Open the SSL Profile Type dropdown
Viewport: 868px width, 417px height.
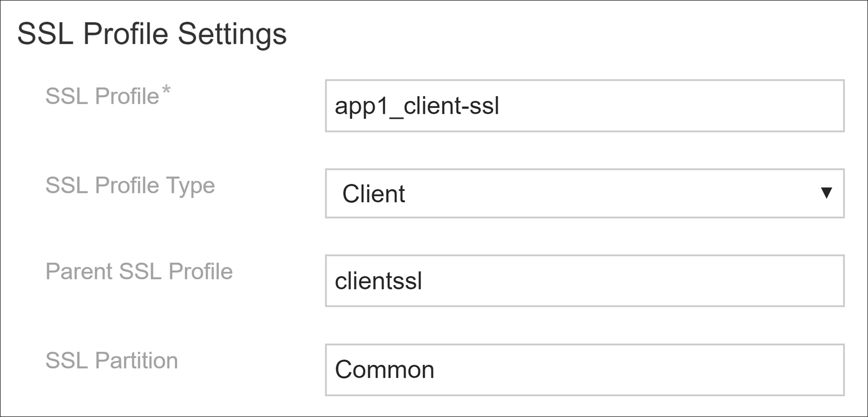point(585,193)
